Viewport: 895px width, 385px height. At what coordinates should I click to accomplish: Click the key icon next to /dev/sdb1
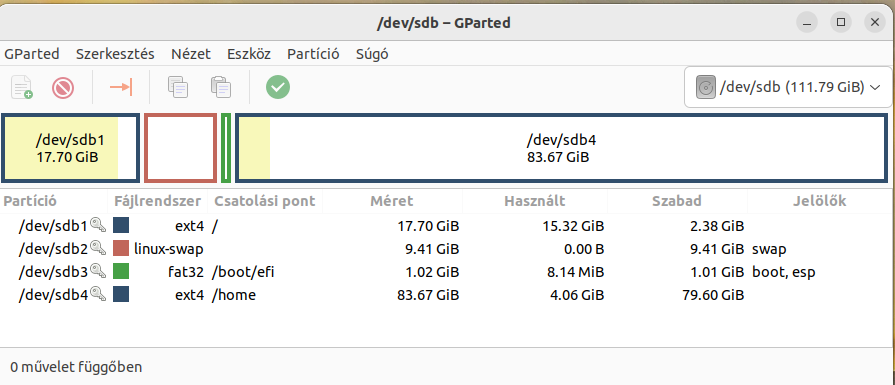pos(98,226)
